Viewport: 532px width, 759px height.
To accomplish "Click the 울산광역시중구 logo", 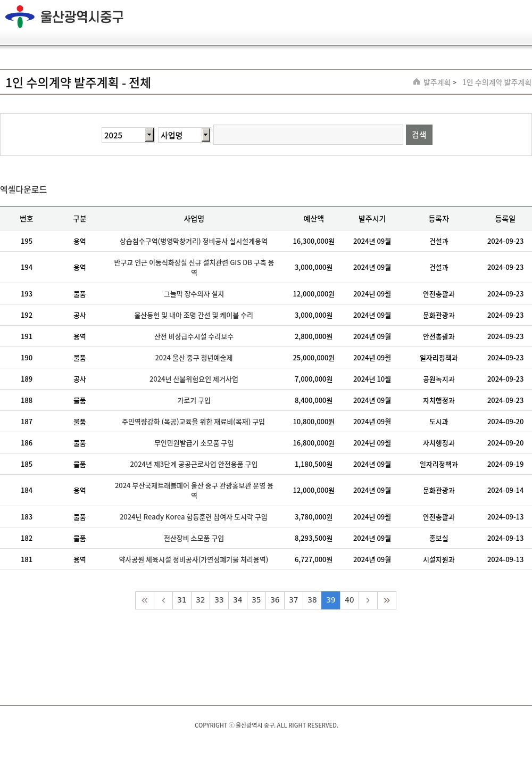I will (64, 16).
